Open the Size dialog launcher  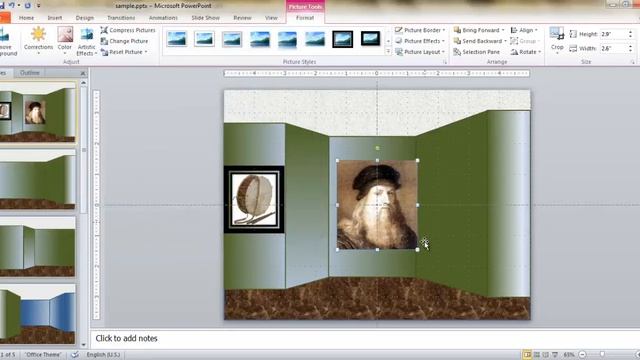(x=633, y=62)
